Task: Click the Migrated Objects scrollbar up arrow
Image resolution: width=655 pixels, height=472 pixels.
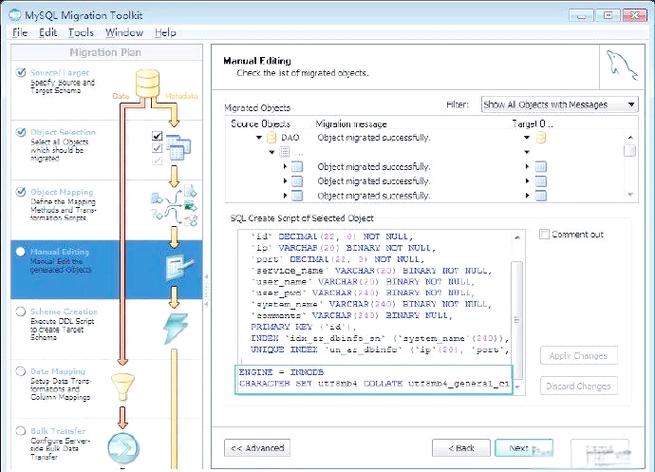Action: pyautogui.click(x=630, y=137)
